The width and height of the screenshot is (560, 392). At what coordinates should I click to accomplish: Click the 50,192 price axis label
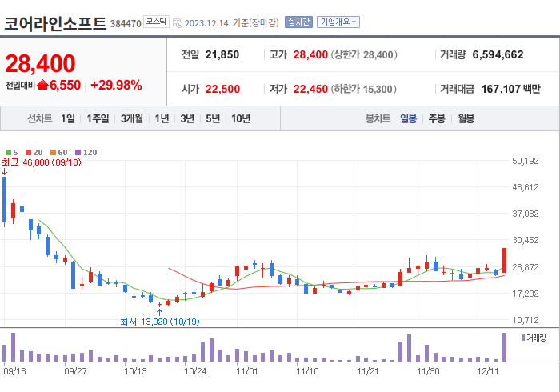(526, 161)
